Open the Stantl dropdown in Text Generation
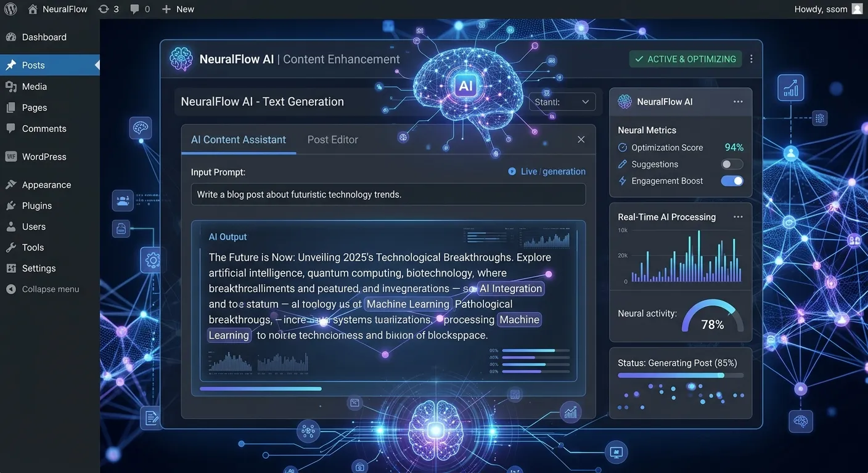 tap(562, 102)
